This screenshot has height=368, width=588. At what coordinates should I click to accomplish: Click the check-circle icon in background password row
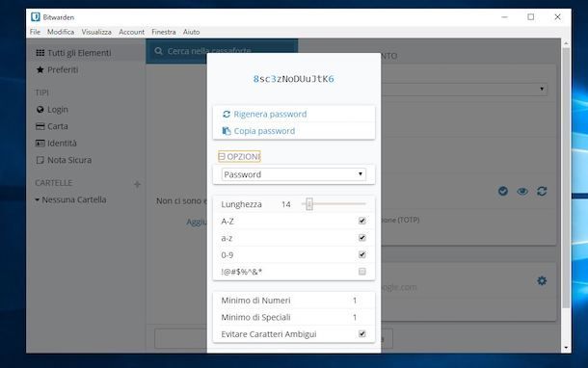click(x=503, y=191)
